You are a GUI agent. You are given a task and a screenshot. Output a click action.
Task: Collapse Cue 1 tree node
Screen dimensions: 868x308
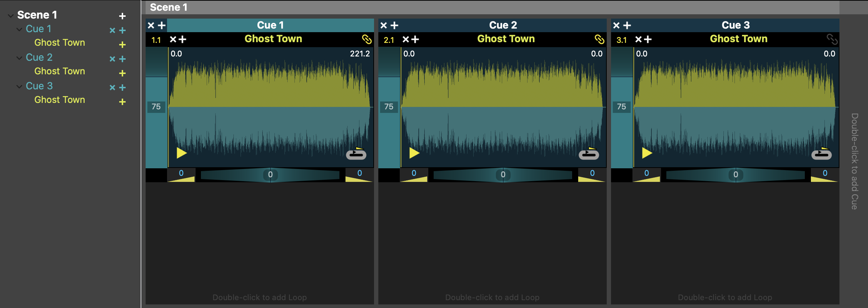coord(19,29)
